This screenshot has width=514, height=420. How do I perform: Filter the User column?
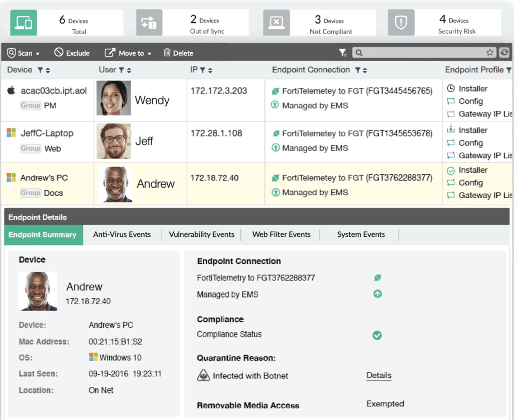[x=121, y=70]
